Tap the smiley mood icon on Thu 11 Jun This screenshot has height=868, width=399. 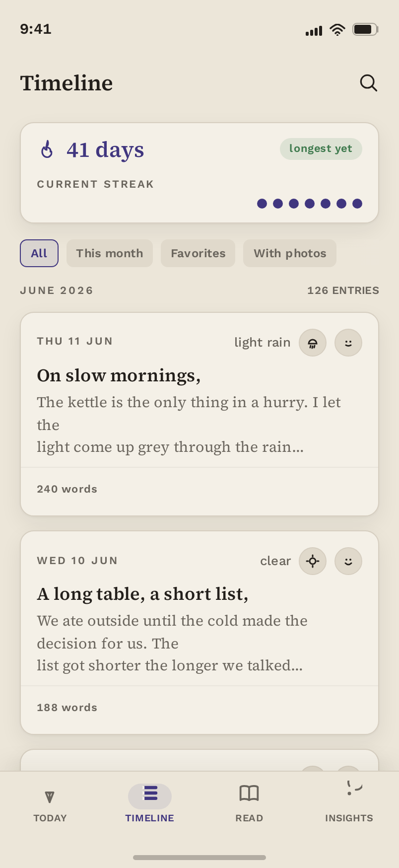(348, 343)
